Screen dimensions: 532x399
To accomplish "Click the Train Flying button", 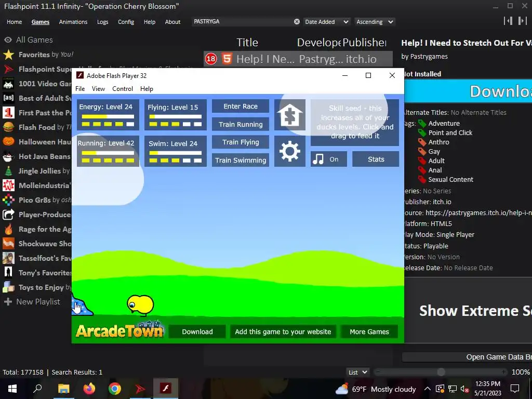I will pyautogui.click(x=241, y=142).
